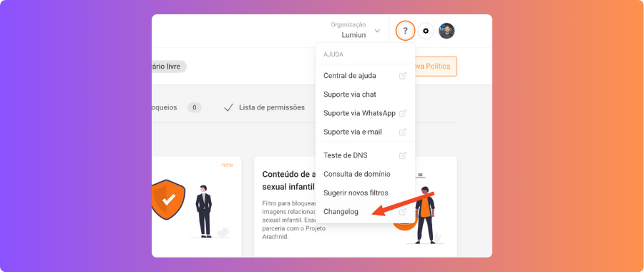The image size is (644, 272).
Task: Open the help question mark menu
Action: (x=405, y=31)
